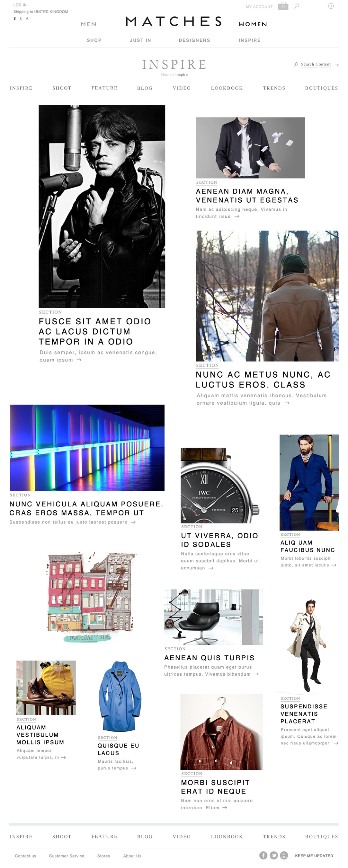Click the header search magnifier icon
The width and height of the screenshot is (348, 868).
[296, 6]
